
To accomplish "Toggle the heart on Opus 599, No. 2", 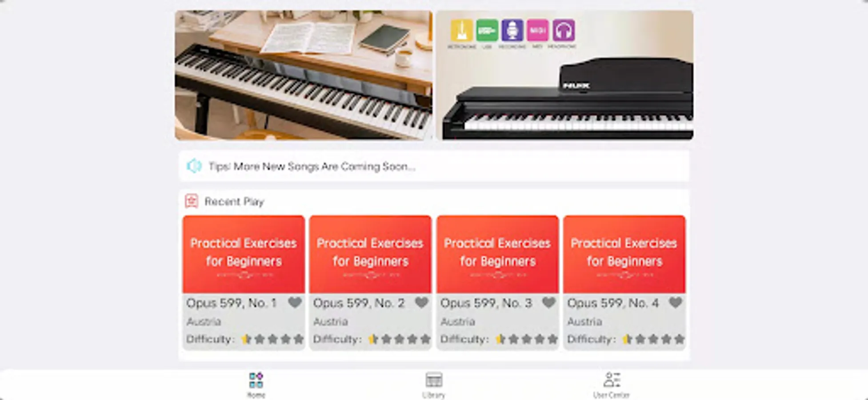I will point(421,303).
